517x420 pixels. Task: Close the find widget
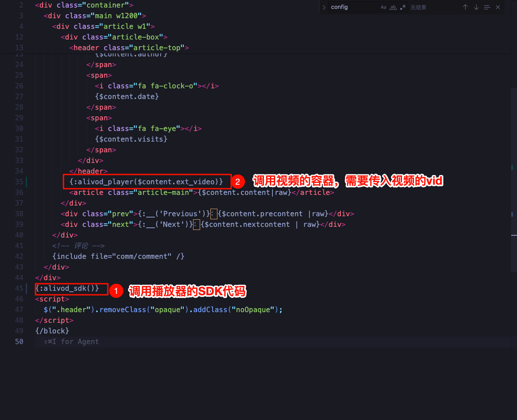pos(498,7)
